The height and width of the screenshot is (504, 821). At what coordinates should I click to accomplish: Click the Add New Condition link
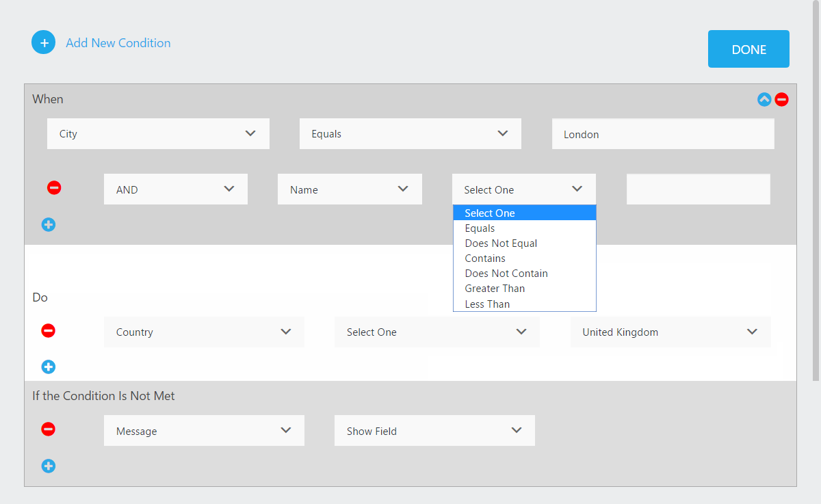pos(118,43)
